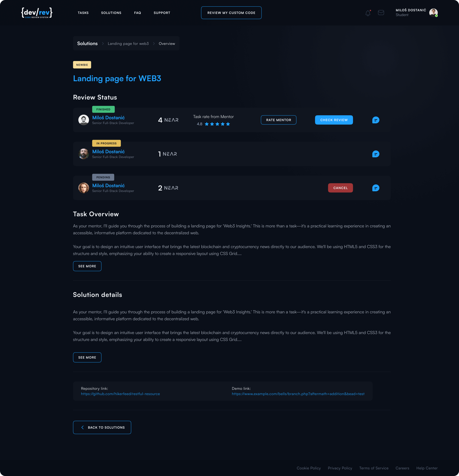Screen dimensions: 459x476
Task: Click the dev/rev logo
Action: (37, 13)
